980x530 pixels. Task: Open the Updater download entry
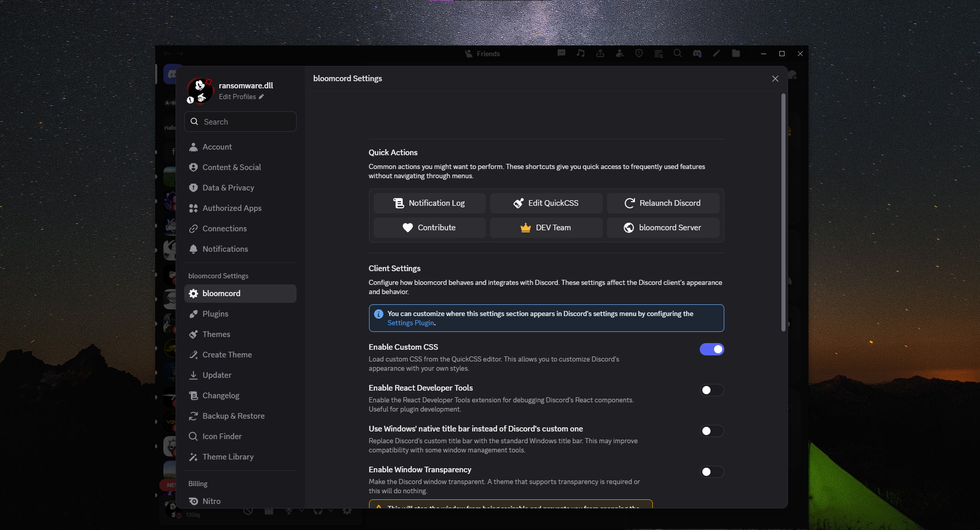pos(240,375)
